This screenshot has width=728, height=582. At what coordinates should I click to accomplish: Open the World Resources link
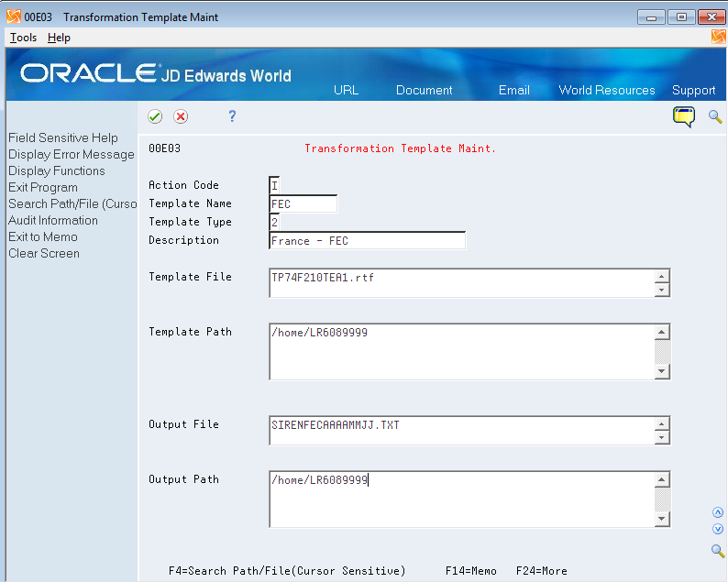point(607,90)
